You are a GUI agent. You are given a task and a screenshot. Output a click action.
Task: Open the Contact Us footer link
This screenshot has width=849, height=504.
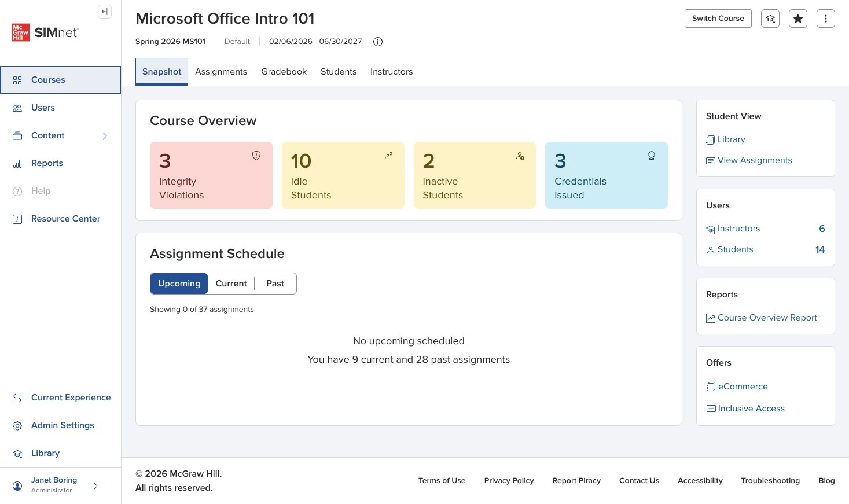639,481
